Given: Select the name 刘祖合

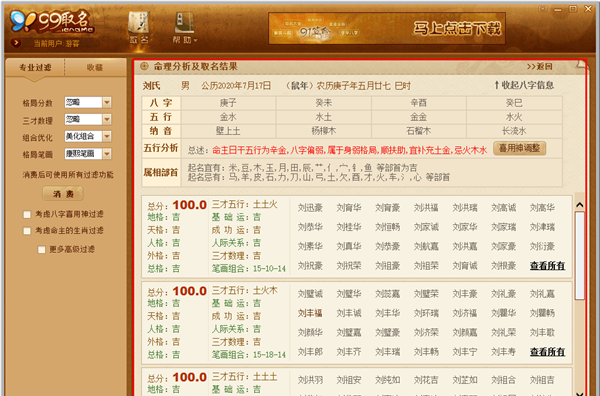Looking at the screenshot, I should pyautogui.click(x=504, y=380).
